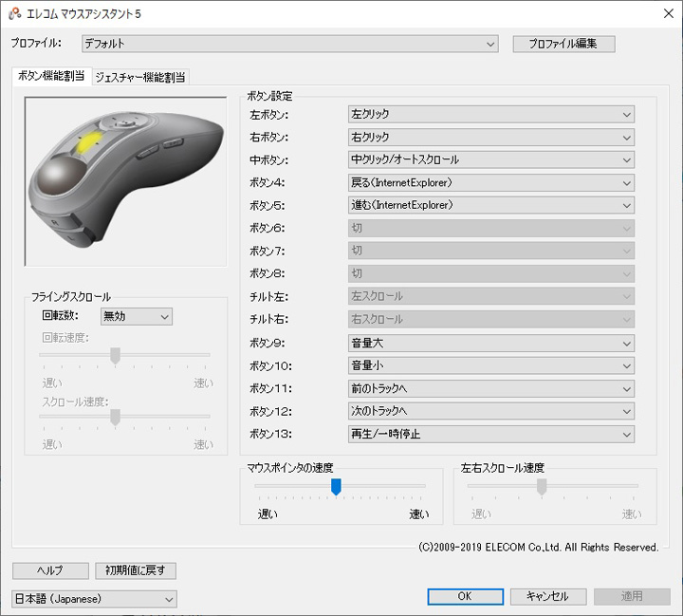Switch to the ジェスチャー機能割当 tab
This screenshot has width=683, height=616.
141,77
